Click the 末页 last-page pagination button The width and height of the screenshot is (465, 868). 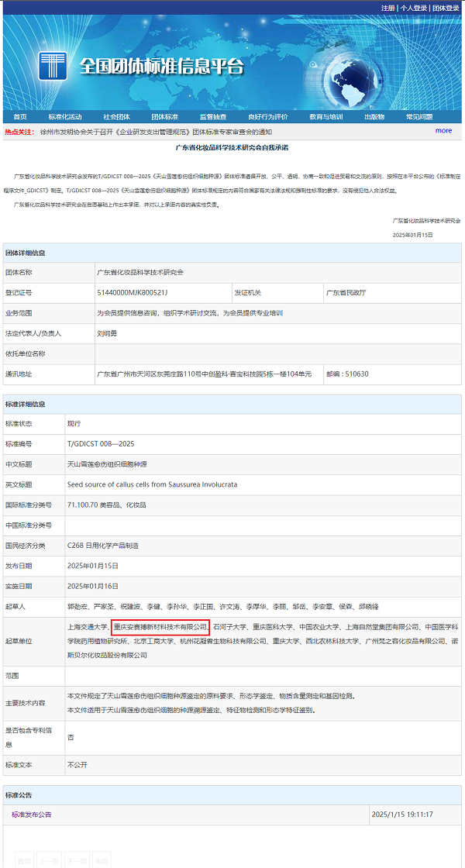[x=101, y=860]
